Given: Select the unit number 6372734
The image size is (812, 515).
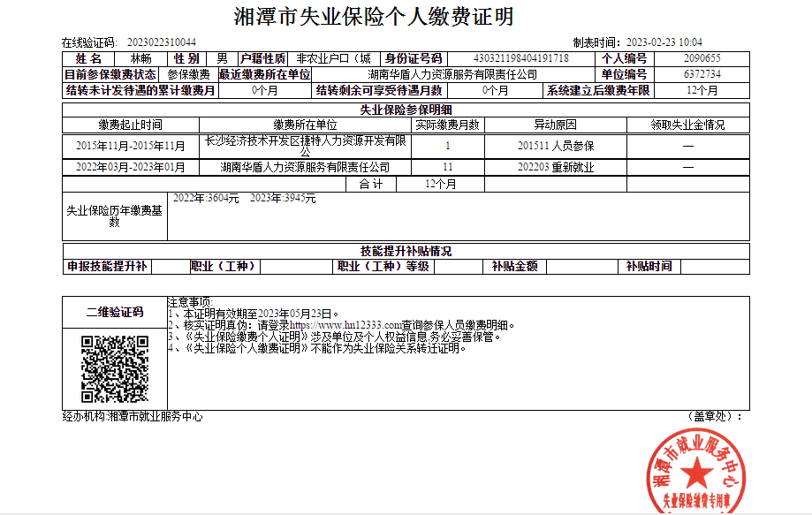Looking at the screenshot, I should pyautogui.click(x=702, y=74).
